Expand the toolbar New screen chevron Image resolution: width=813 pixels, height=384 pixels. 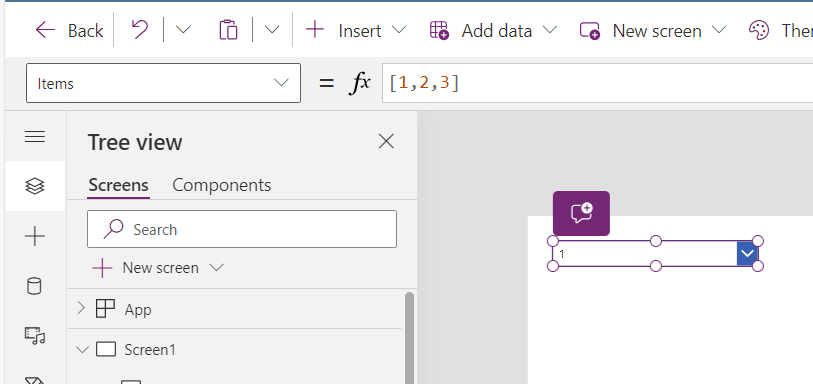(719, 30)
